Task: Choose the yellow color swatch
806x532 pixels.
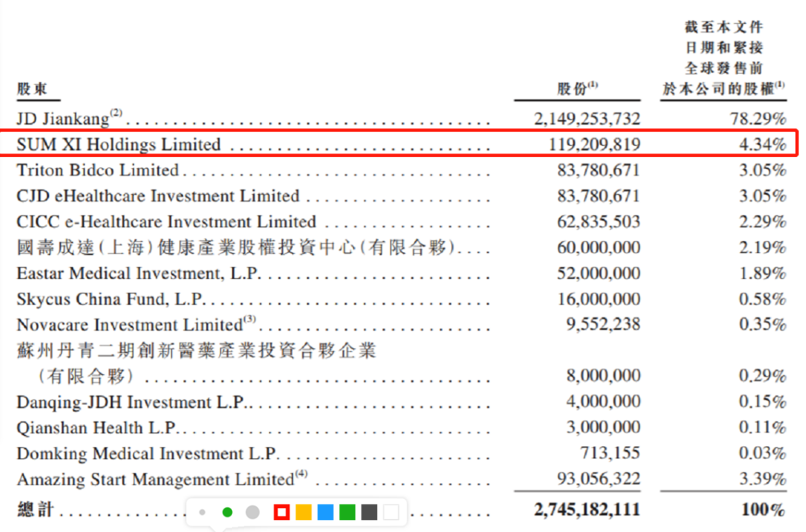Action: (x=303, y=512)
